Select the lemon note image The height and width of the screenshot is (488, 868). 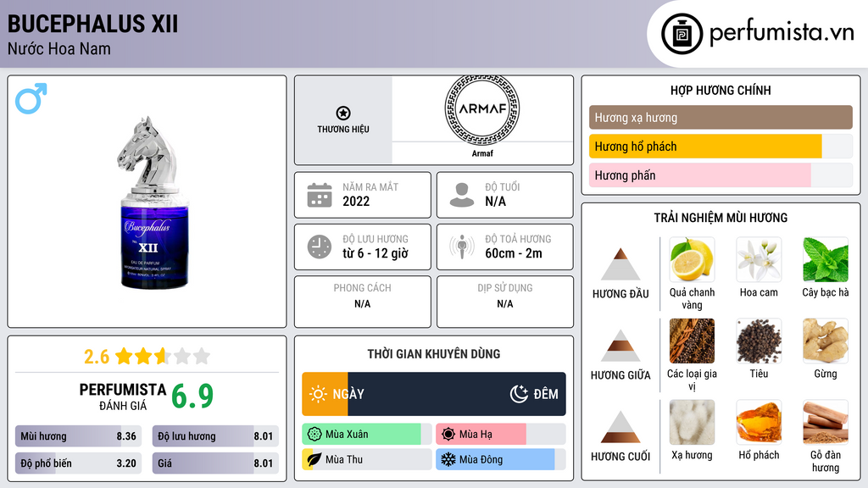[692, 259]
